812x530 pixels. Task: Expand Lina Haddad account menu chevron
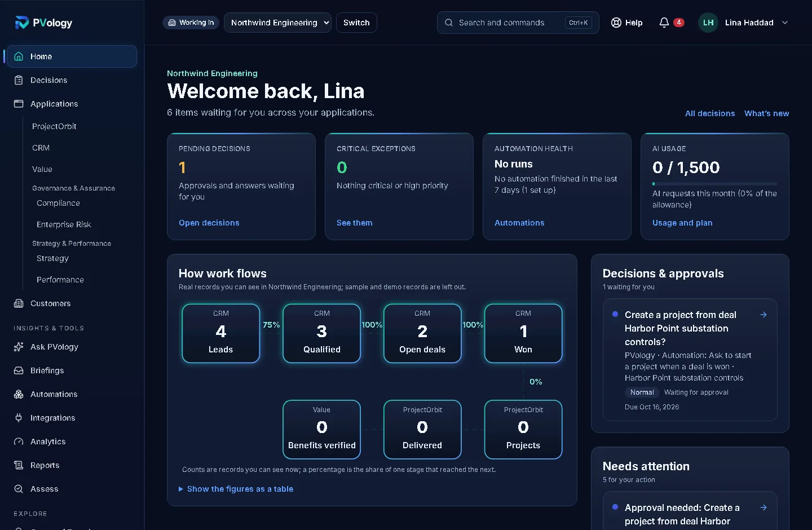click(x=785, y=23)
